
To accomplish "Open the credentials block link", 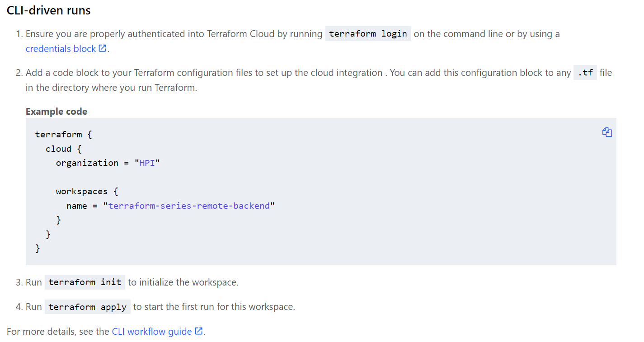I will click(x=61, y=49).
